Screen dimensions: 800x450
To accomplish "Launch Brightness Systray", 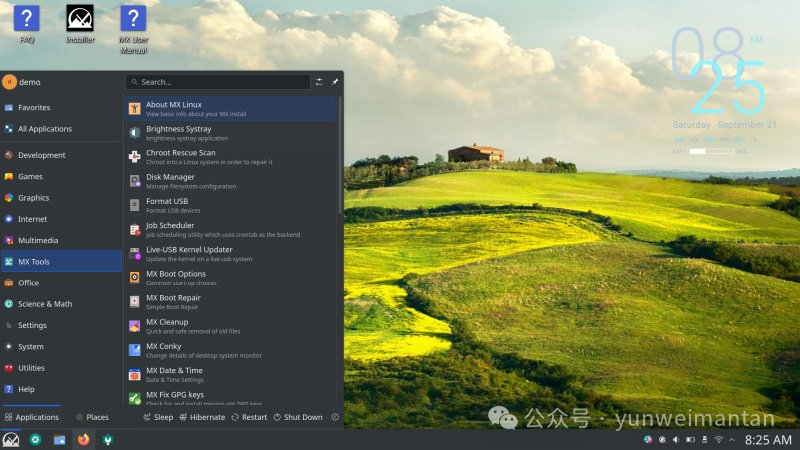I will click(x=230, y=133).
